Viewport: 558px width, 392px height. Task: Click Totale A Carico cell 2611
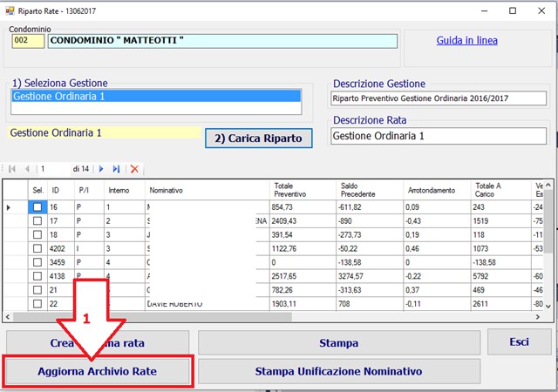point(500,304)
